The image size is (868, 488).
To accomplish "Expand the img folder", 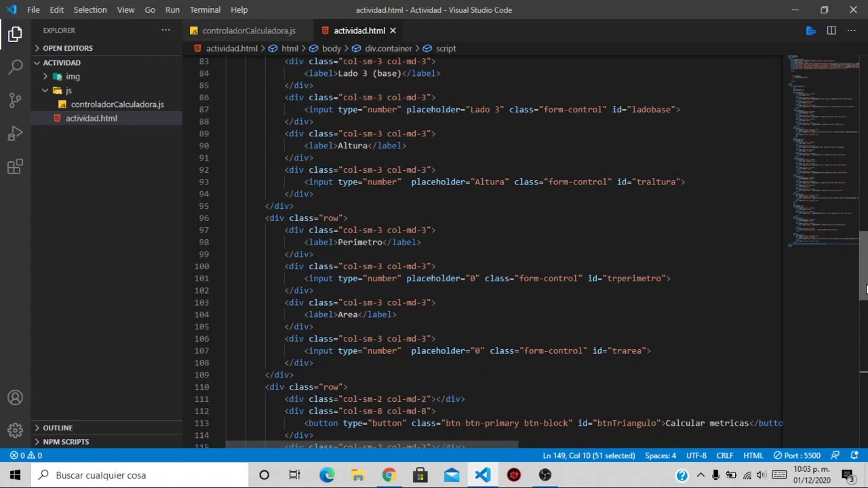I will point(73,77).
